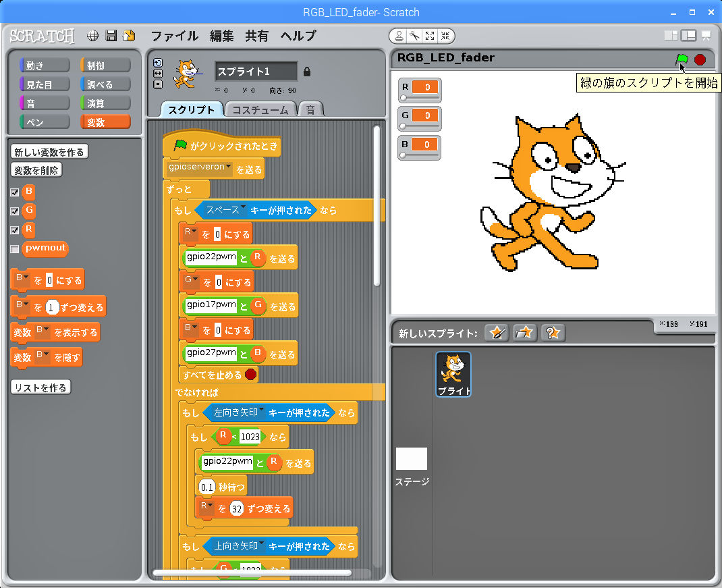This screenshot has height=588, width=722.
Task: Open the 演算 (Operators) block category
Action: [x=105, y=103]
